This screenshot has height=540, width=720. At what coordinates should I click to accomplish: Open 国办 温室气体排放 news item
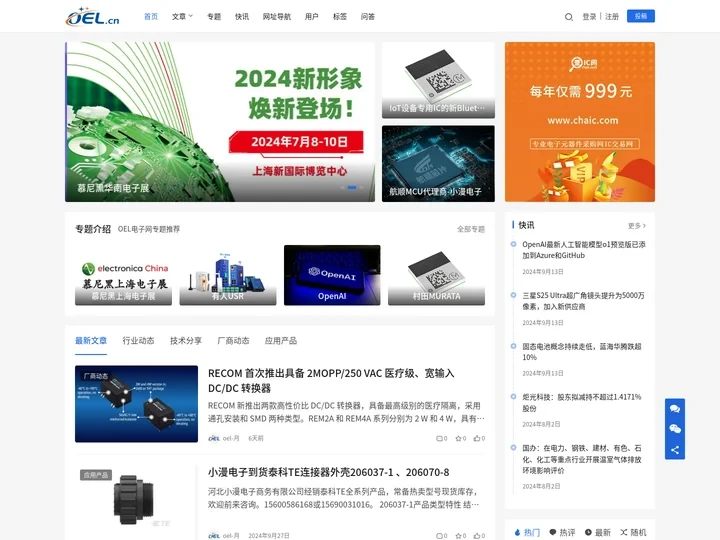tap(582, 459)
